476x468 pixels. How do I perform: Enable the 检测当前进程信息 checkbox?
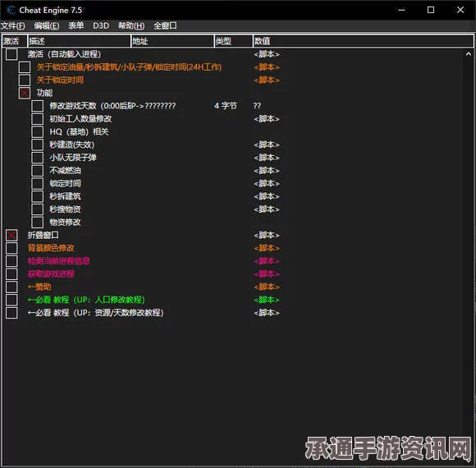(11, 261)
